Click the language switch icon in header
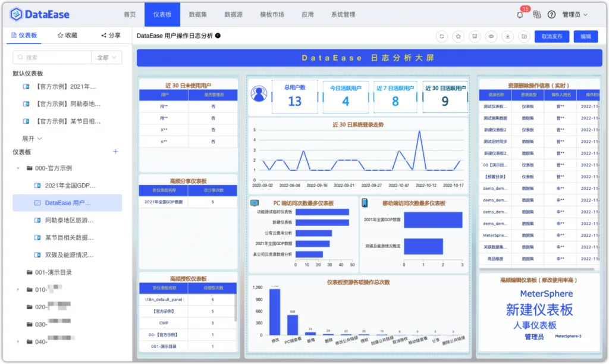This screenshot has height=364, width=609. tap(537, 14)
